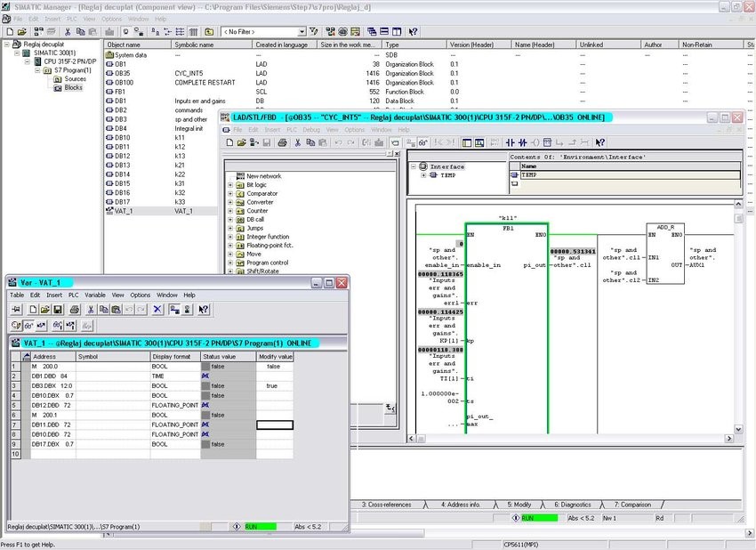Click the pin always-on-top icon in Var toolbar

(16, 309)
